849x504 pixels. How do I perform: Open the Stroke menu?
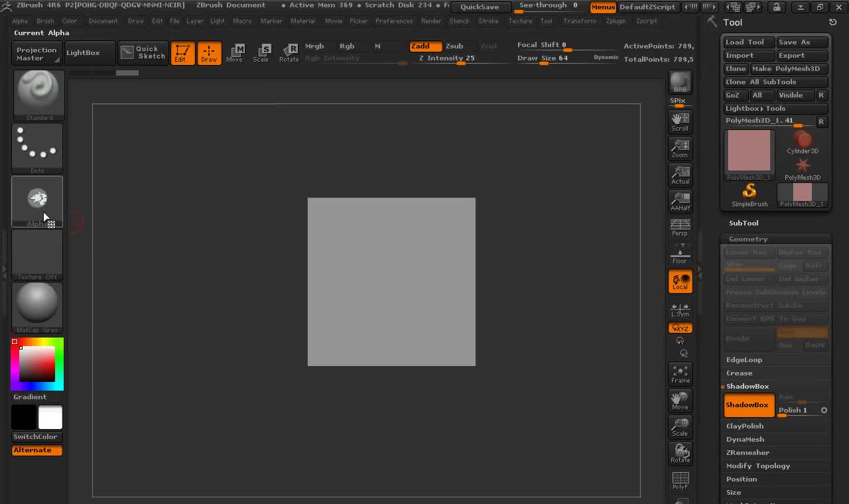click(488, 21)
